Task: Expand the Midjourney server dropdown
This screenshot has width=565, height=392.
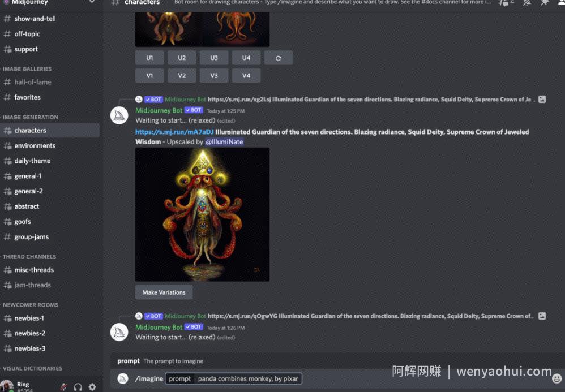Action: pyautogui.click(x=92, y=2)
